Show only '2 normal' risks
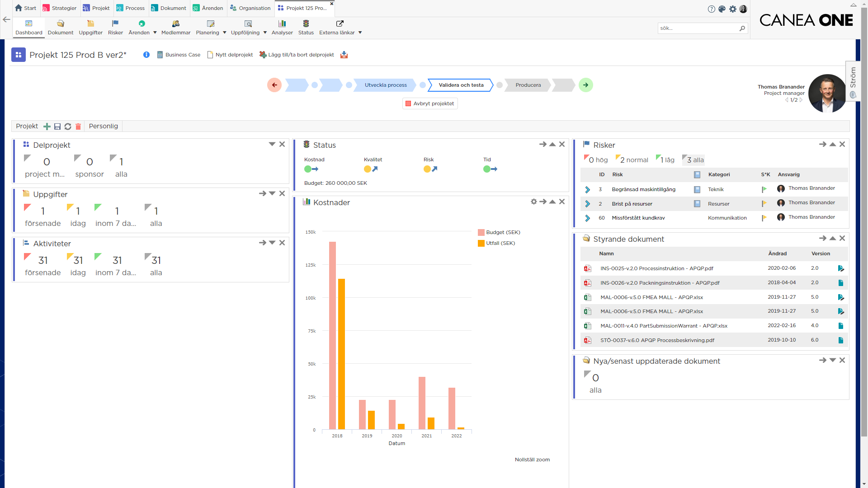This screenshot has width=868, height=488. (632, 160)
